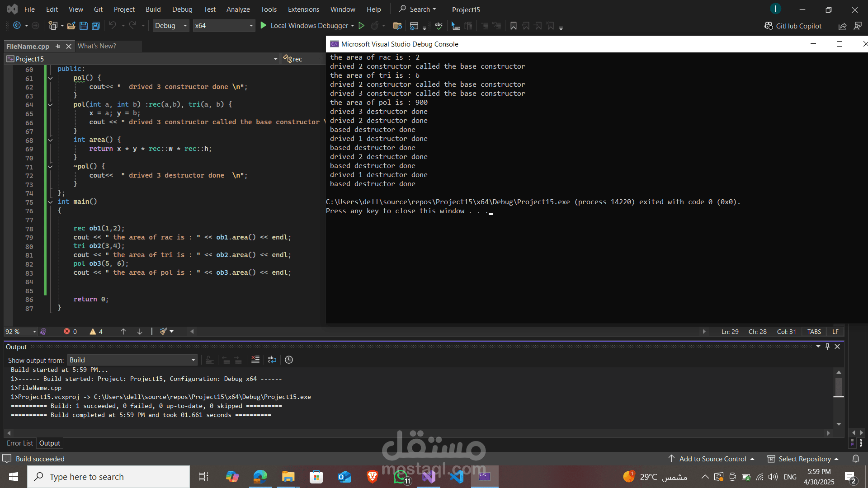Click the clock timestamp icon in Output

tap(289, 360)
